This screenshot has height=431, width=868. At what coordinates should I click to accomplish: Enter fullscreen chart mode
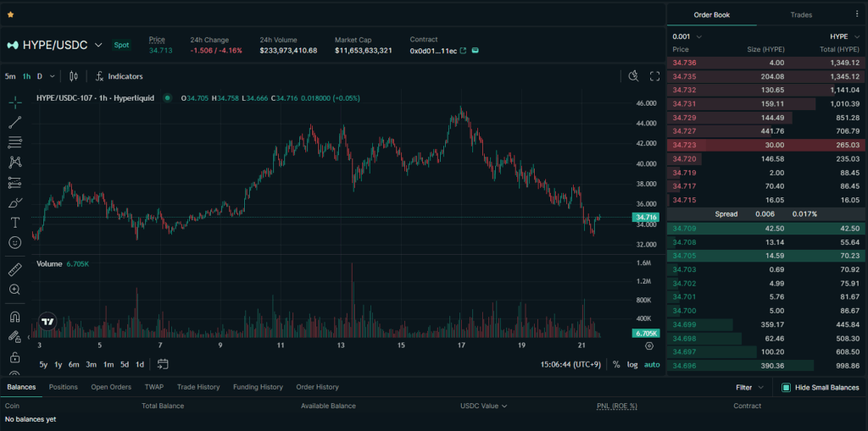(655, 76)
